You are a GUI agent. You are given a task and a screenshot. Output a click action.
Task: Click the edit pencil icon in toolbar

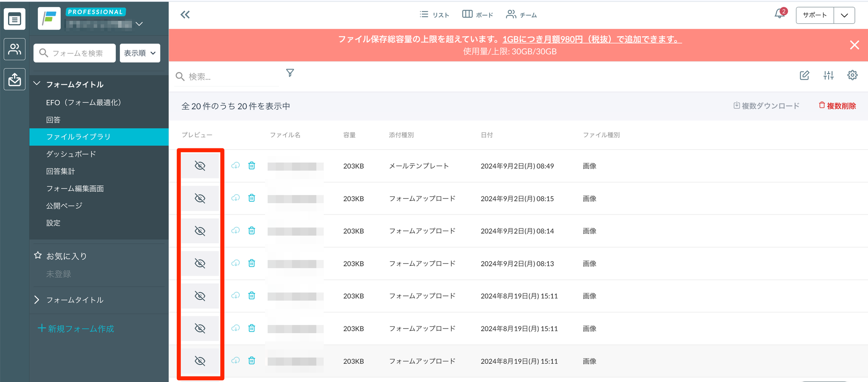coord(804,75)
